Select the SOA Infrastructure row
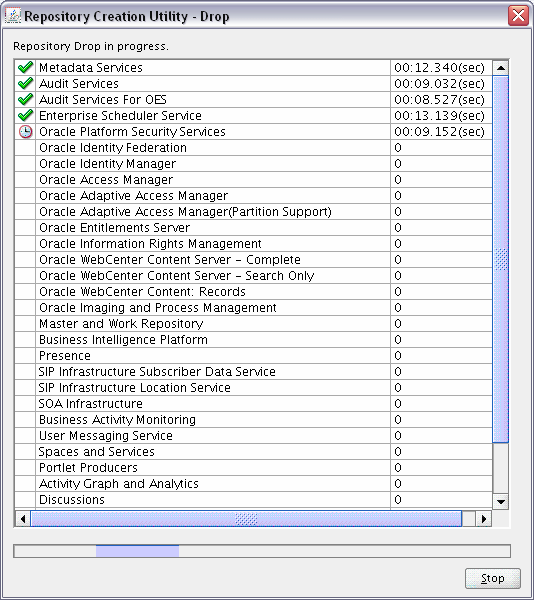 253,404
